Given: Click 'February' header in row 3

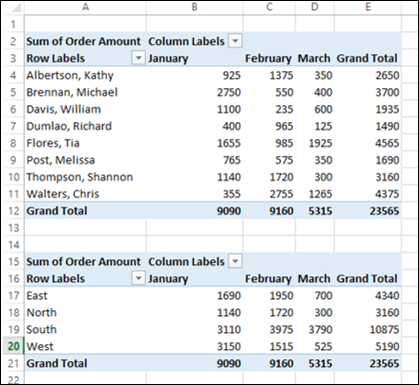Looking at the screenshot, I should pyautogui.click(x=268, y=59).
